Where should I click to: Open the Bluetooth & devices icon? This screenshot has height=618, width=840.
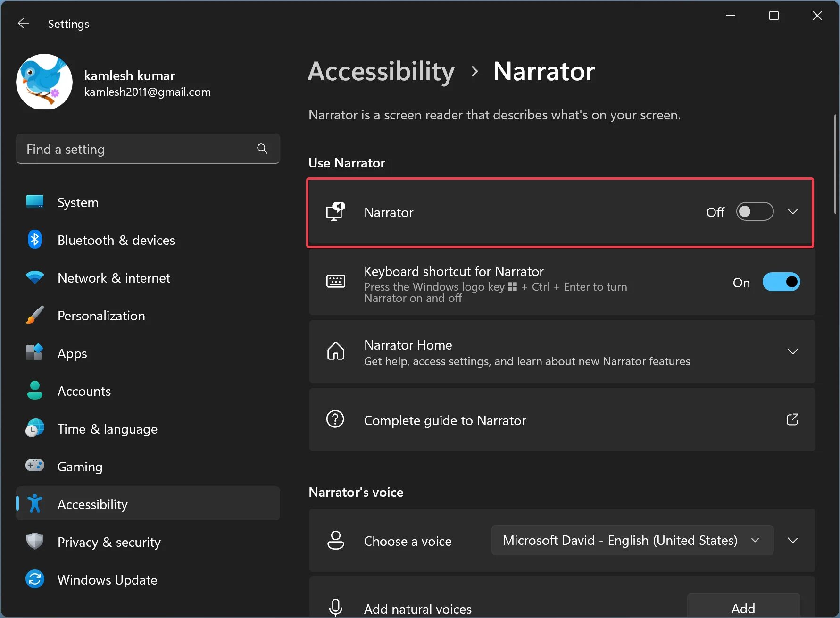pos(35,240)
